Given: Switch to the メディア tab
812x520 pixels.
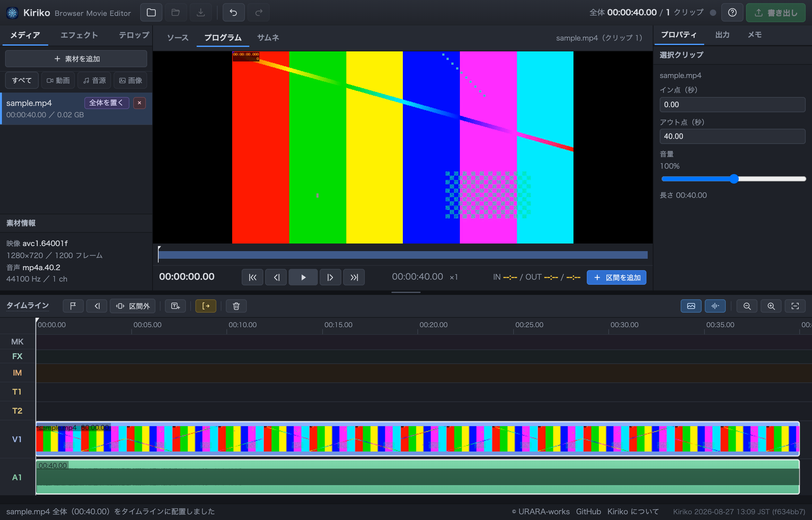Looking at the screenshot, I should coord(25,35).
